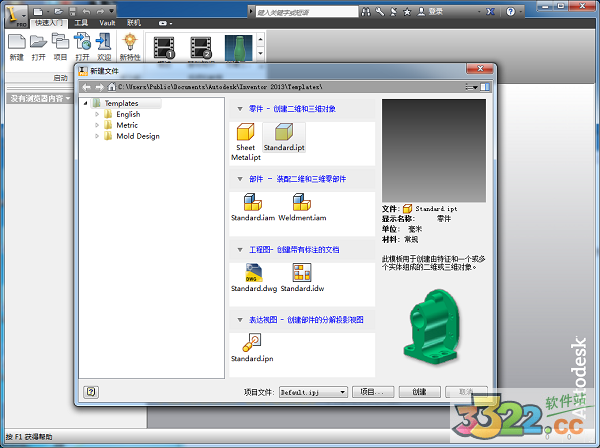Click the first 打开 folder ribbon button

tap(38, 47)
